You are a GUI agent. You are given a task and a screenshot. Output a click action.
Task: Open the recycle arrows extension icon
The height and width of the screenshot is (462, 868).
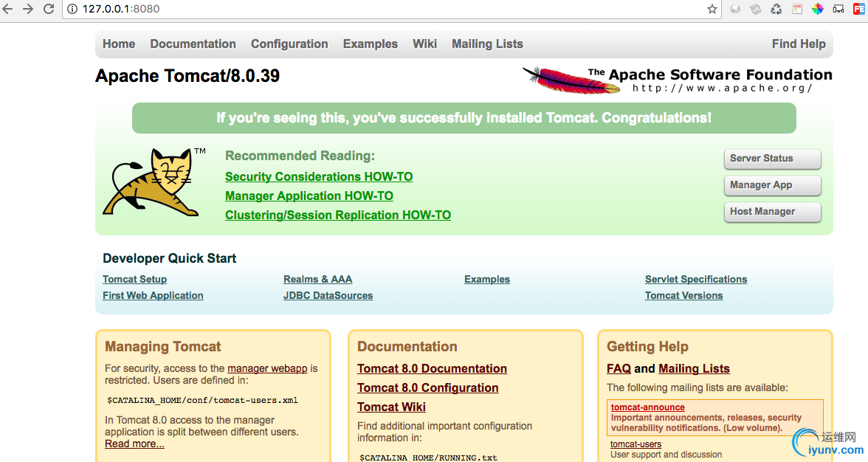[x=776, y=9]
